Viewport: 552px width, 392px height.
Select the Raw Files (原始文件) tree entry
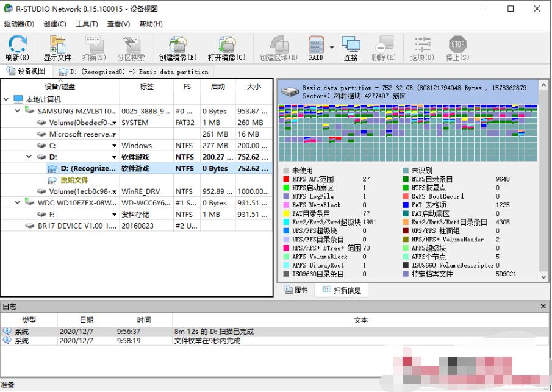tap(74, 180)
